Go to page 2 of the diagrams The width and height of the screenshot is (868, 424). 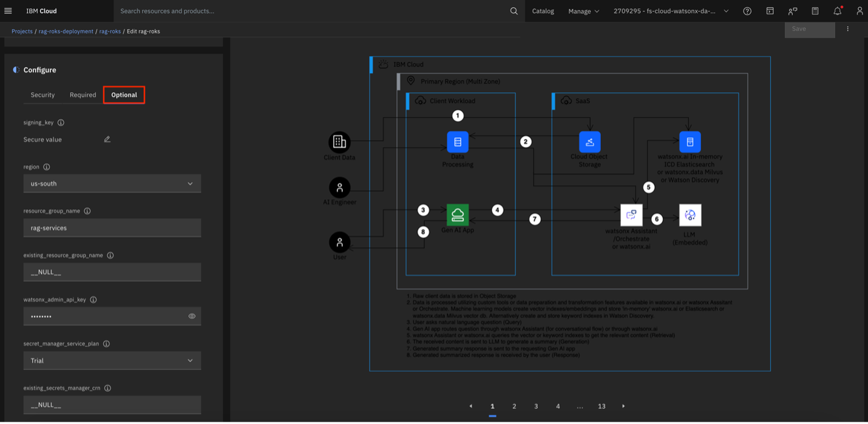click(514, 406)
